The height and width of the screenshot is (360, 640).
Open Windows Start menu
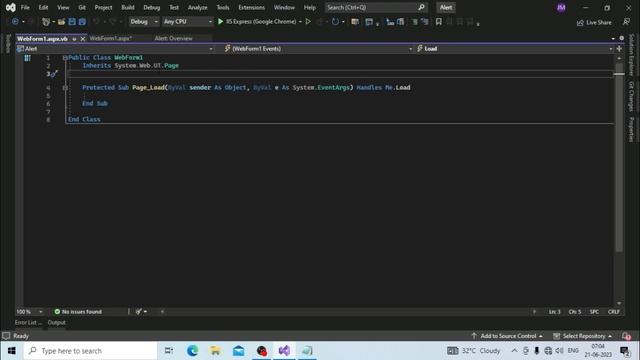[x=11, y=351]
